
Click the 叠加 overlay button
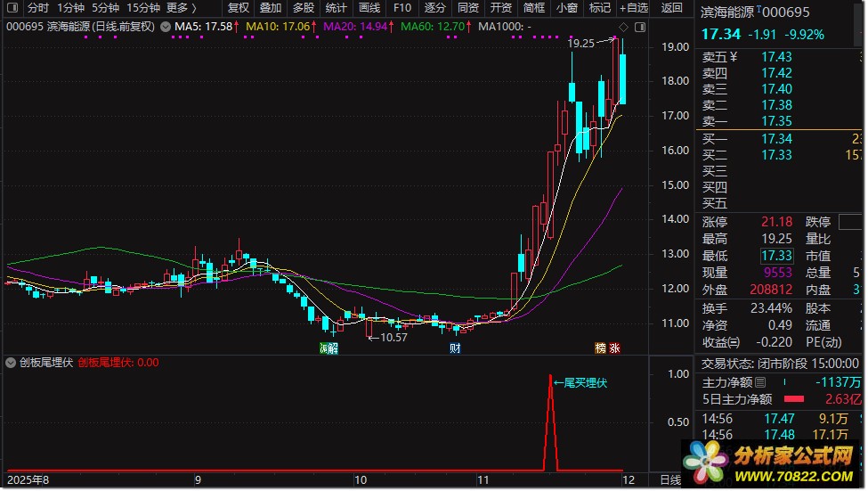coord(271,8)
